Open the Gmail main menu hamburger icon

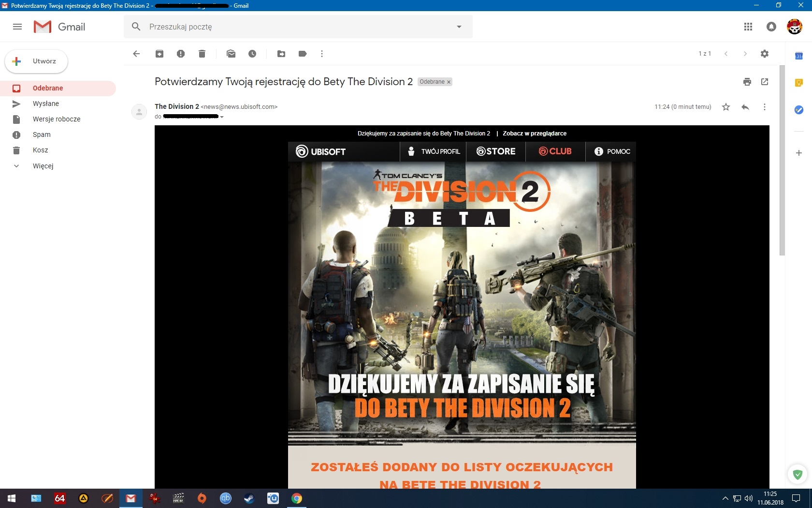click(x=17, y=27)
